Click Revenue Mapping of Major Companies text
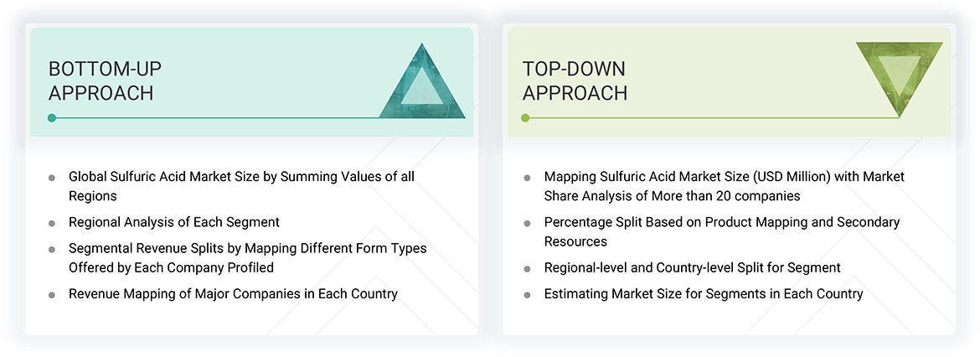This screenshot has height=357, width=980. (233, 294)
